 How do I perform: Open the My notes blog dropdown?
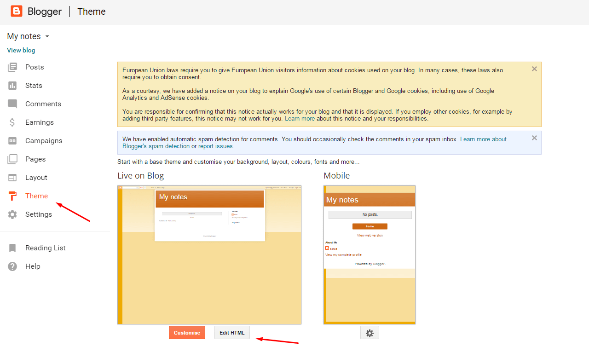(28, 36)
